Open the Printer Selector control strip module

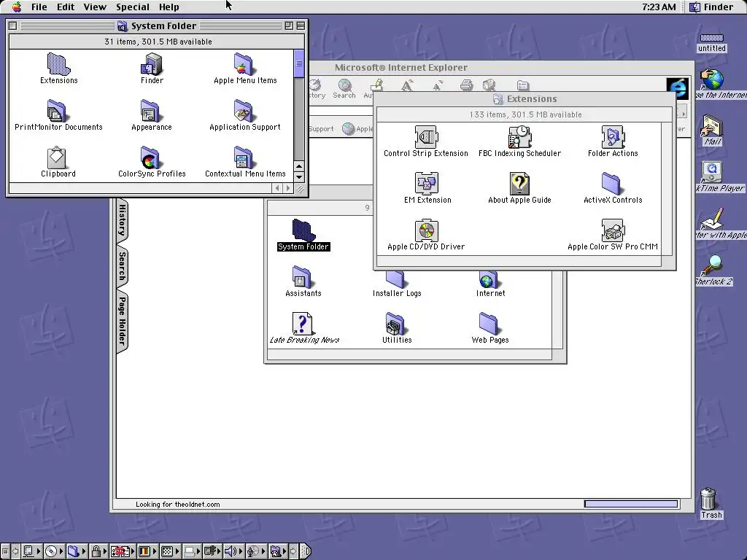192,551
